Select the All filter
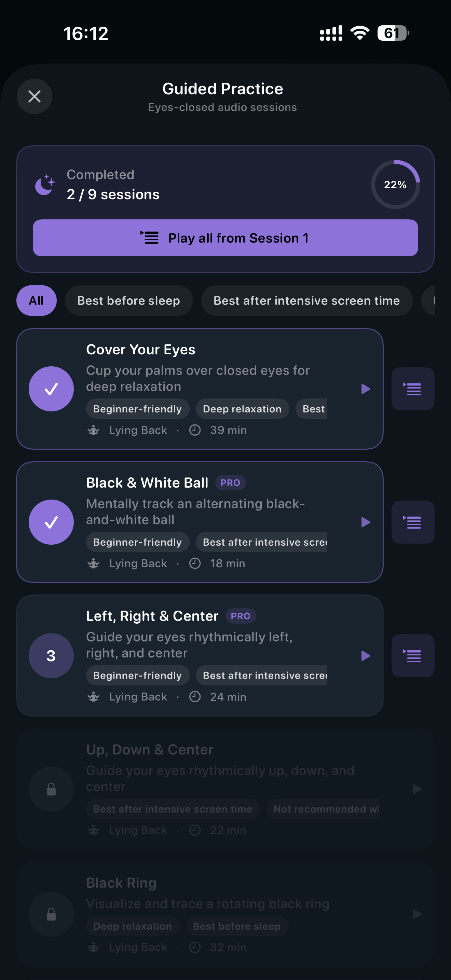Image resolution: width=451 pixels, height=980 pixels. pos(37,301)
